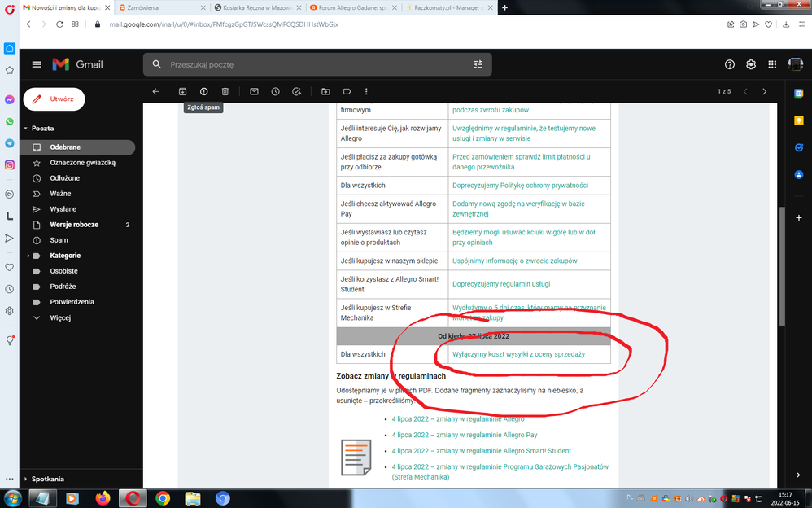This screenshot has height=508, width=812.
Task: Reload the page in the browser
Action: click(59, 24)
